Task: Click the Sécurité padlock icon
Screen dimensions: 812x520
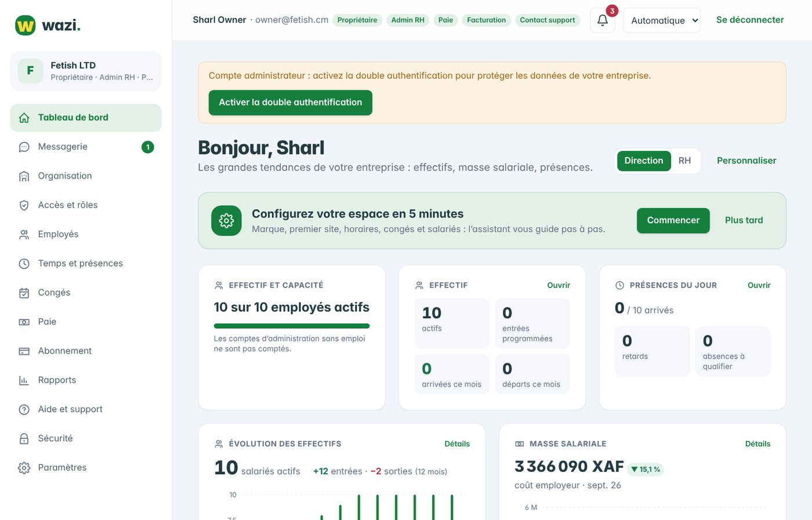Action: click(x=24, y=439)
